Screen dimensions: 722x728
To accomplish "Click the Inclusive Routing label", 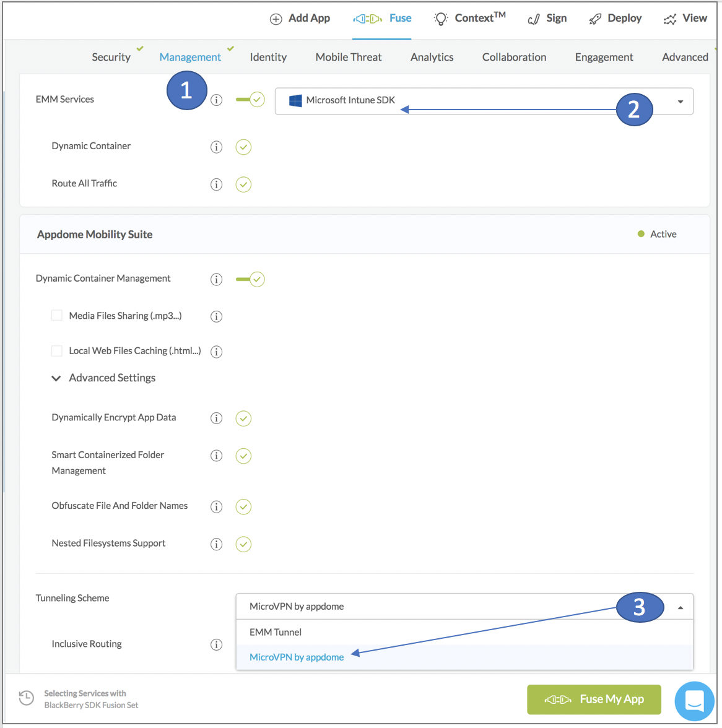I will tap(86, 644).
